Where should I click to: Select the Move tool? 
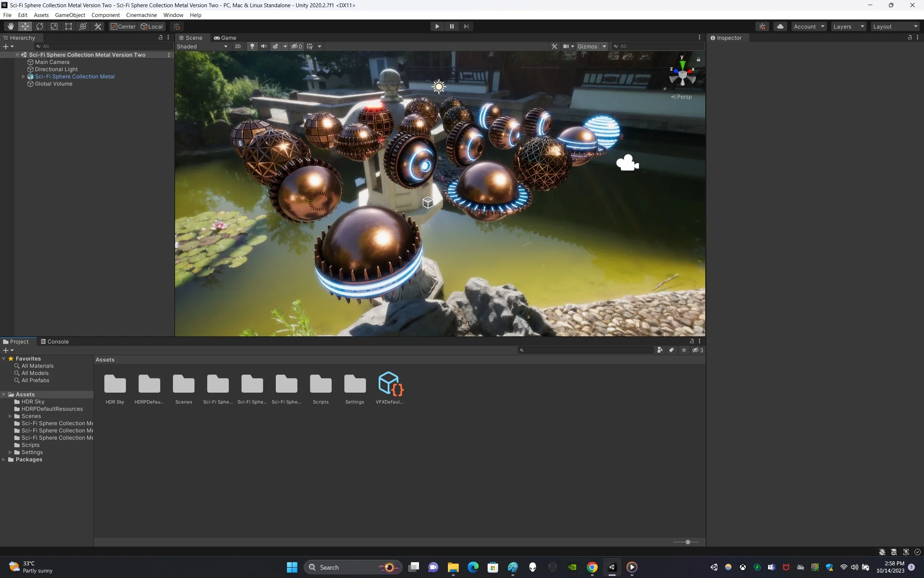(25, 26)
